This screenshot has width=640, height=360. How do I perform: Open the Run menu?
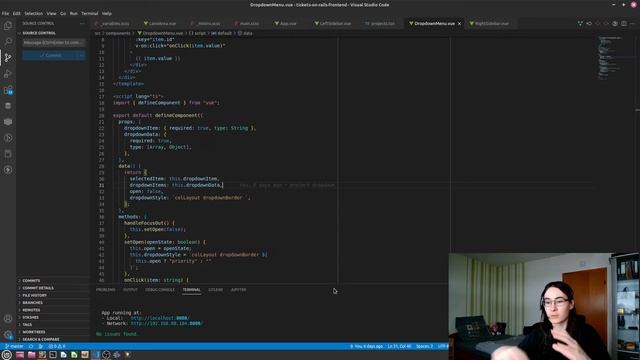click(x=73, y=13)
